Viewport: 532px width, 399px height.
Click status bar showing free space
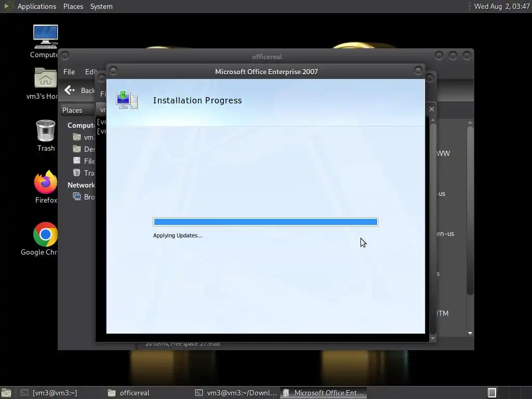coord(183,344)
